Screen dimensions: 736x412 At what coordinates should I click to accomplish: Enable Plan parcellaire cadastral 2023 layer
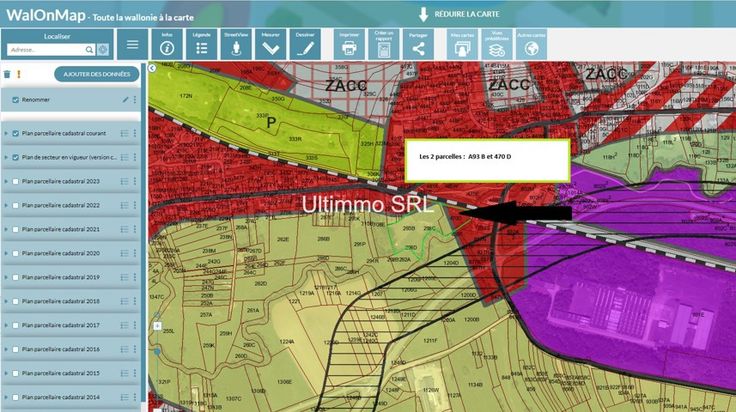[x=16, y=181]
